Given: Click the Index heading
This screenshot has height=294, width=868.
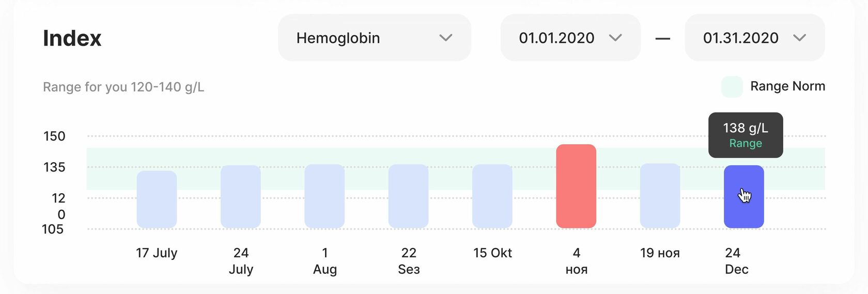Looking at the screenshot, I should pos(72,38).
